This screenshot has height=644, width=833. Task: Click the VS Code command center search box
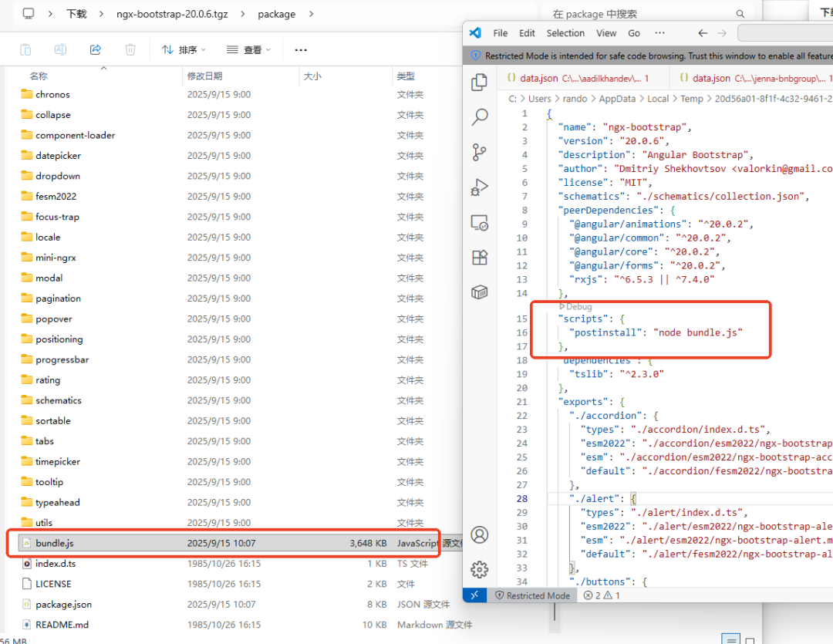(785, 33)
